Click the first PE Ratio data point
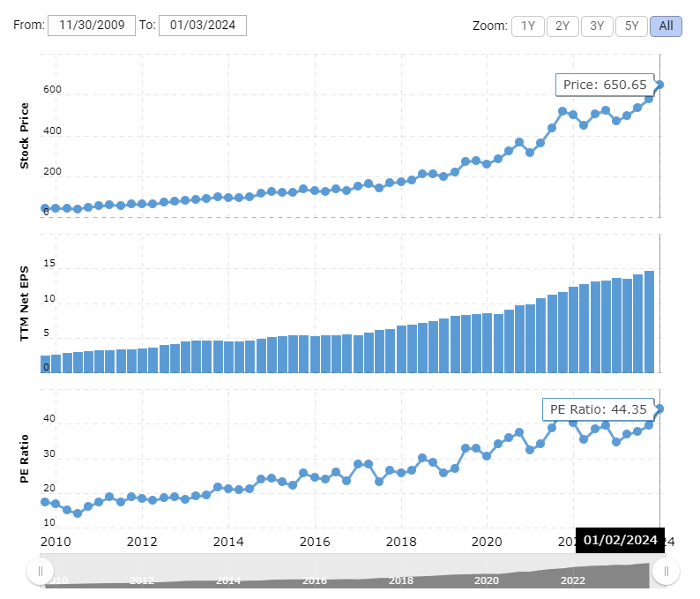Image resolution: width=700 pixels, height=599 pixels. [45, 502]
